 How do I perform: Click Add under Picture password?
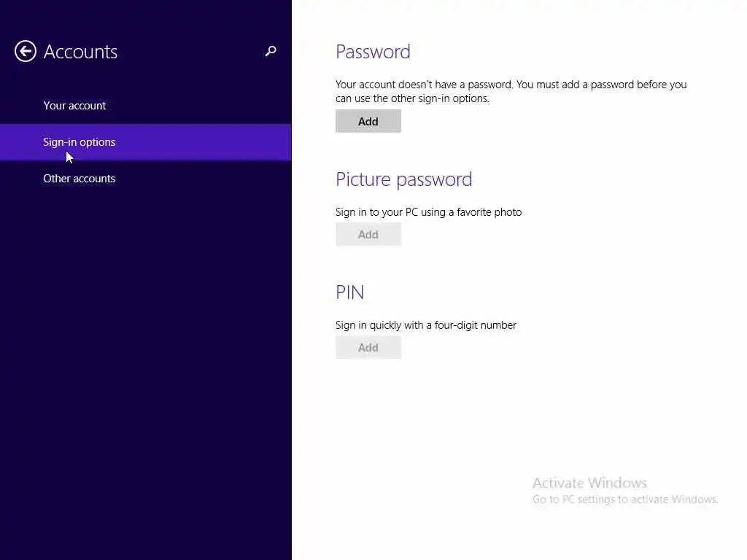(368, 234)
